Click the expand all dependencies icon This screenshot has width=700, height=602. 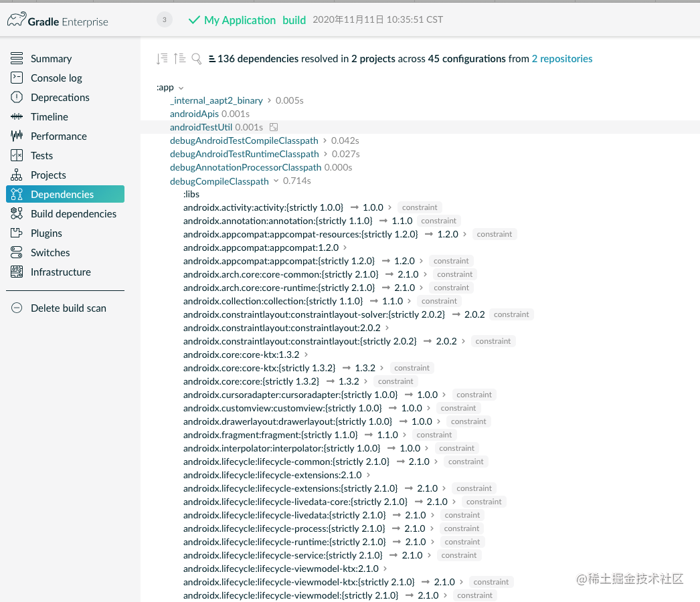pyautogui.click(x=162, y=58)
